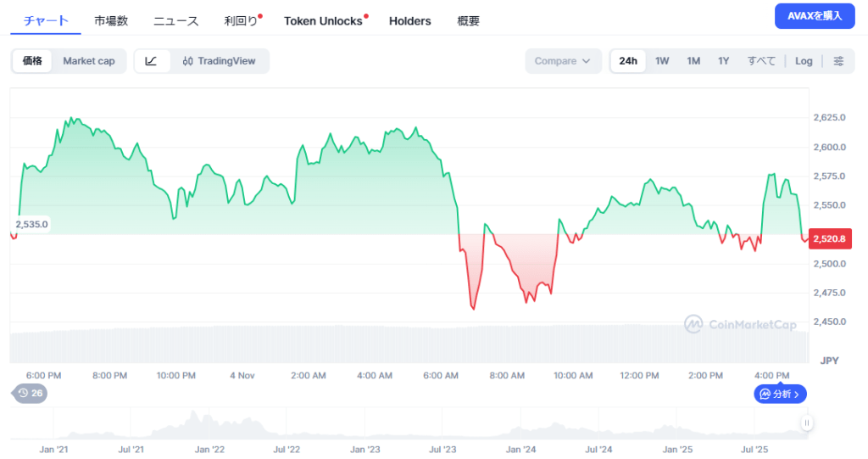Image resolution: width=868 pixels, height=459 pixels.
Task: Enable the Log scale option
Action: click(x=804, y=61)
